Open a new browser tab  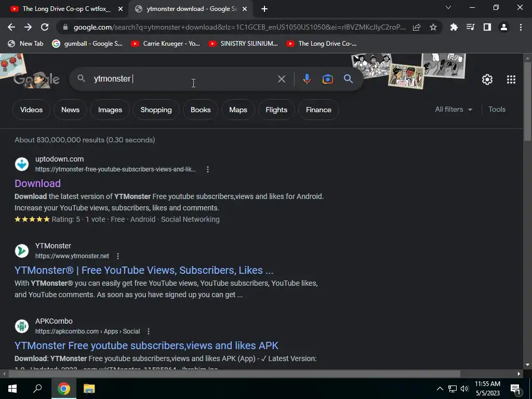tap(264, 9)
